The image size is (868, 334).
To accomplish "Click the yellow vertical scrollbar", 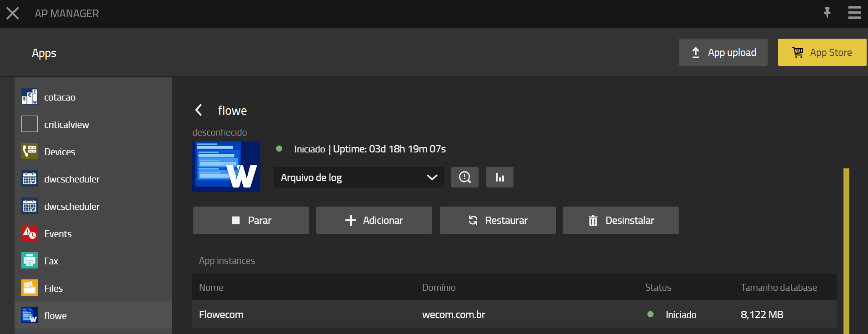I will (x=846, y=250).
